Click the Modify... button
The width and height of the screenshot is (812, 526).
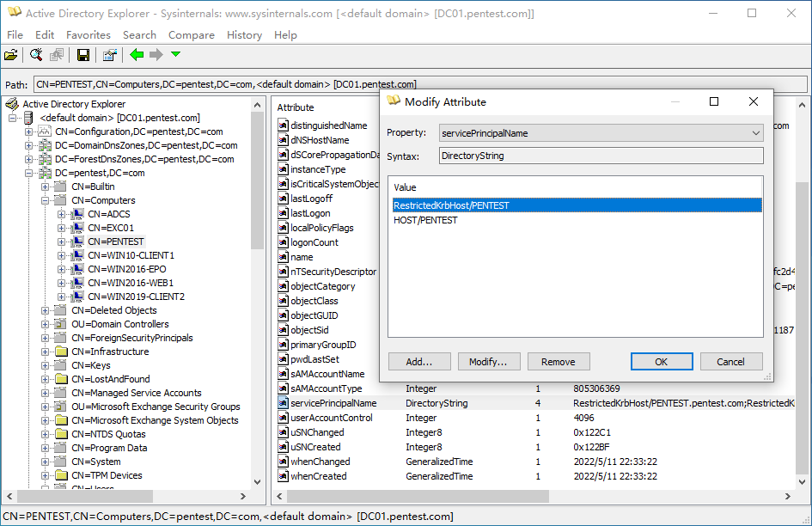coord(488,362)
